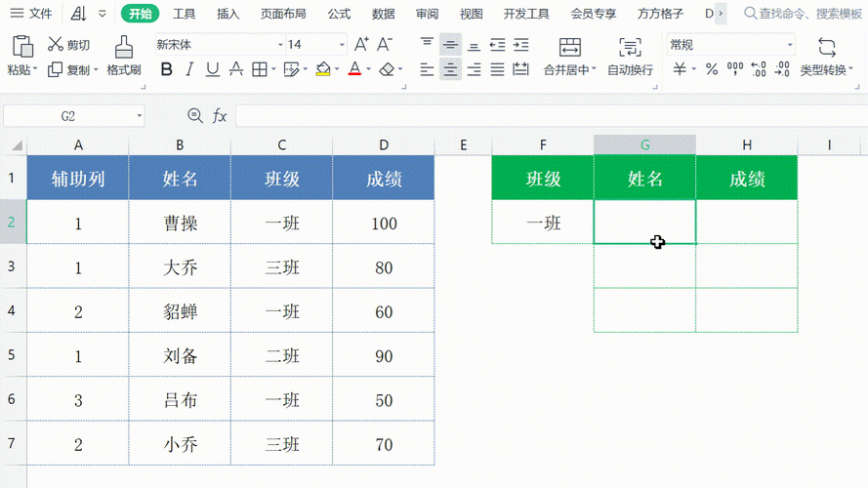This screenshot has width=868, height=488.
Task: Click the formula bar input
Action: click(552, 116)
